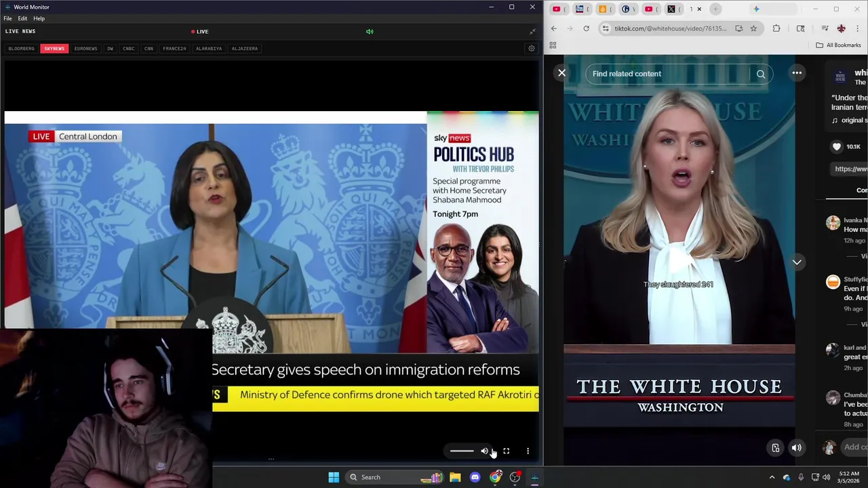Open the Chrome profile avatar
Viewport: 868px width, 488px height.
click(x=841, y=28)
